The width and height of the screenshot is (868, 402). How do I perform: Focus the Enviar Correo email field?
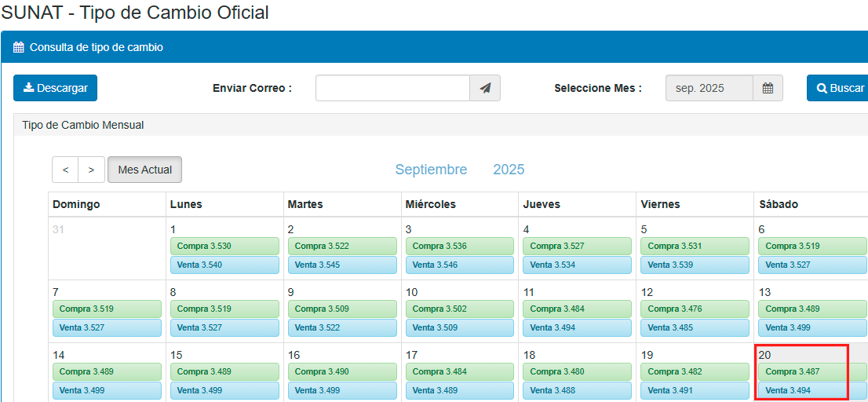tap(392, 88)
